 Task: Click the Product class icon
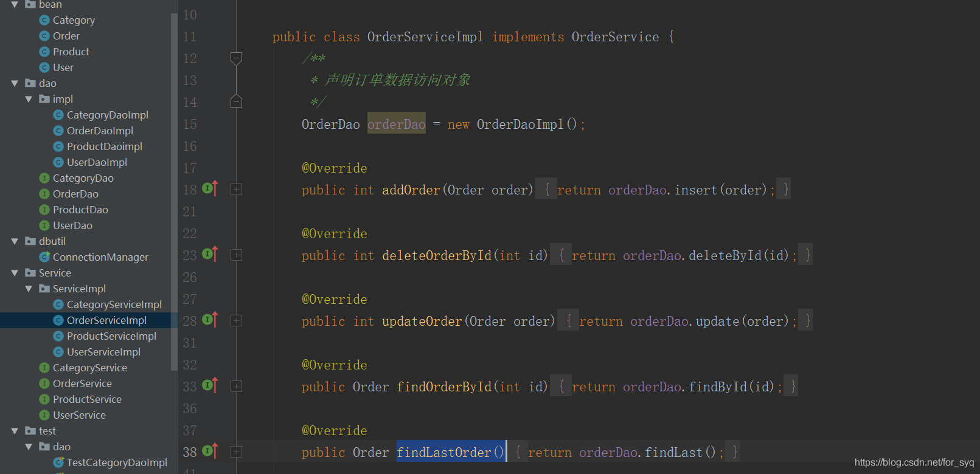coord(44,52)
